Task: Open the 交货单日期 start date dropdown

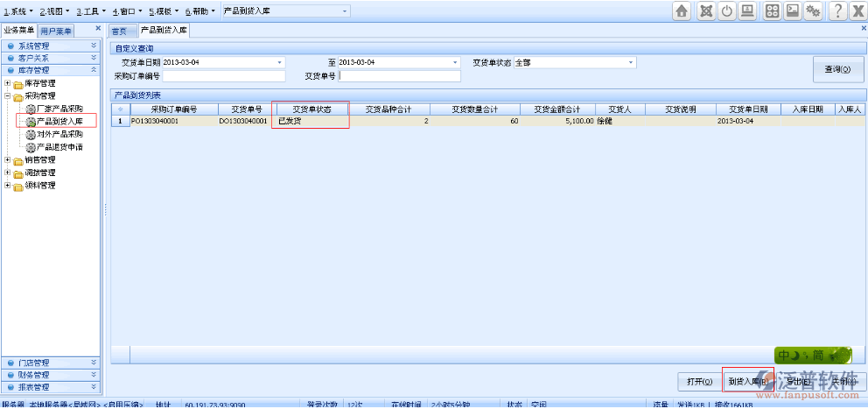Action: 280,63
